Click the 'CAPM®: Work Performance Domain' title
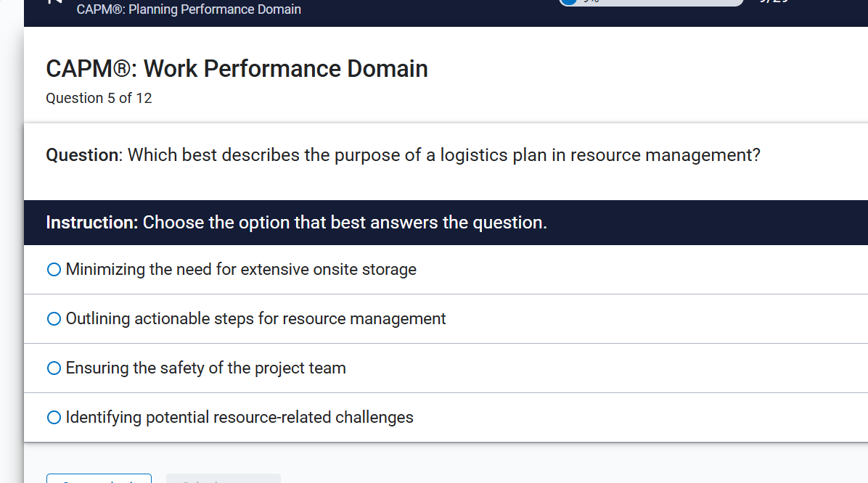Viewport: 868px width, 483px height. (237, 68)
